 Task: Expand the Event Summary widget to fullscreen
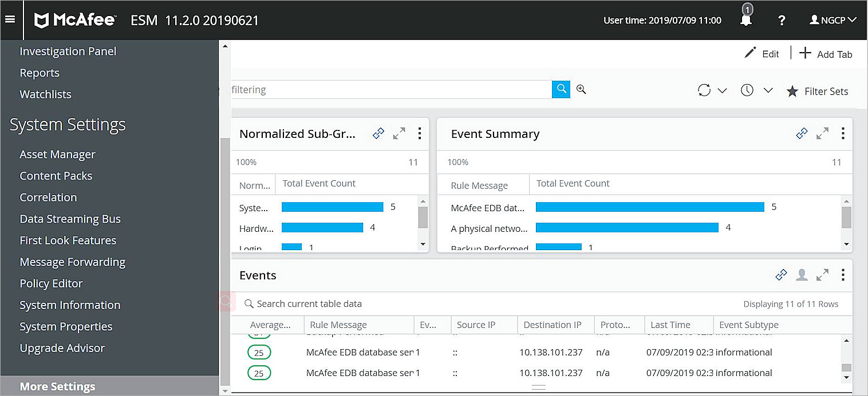point(822,133)
